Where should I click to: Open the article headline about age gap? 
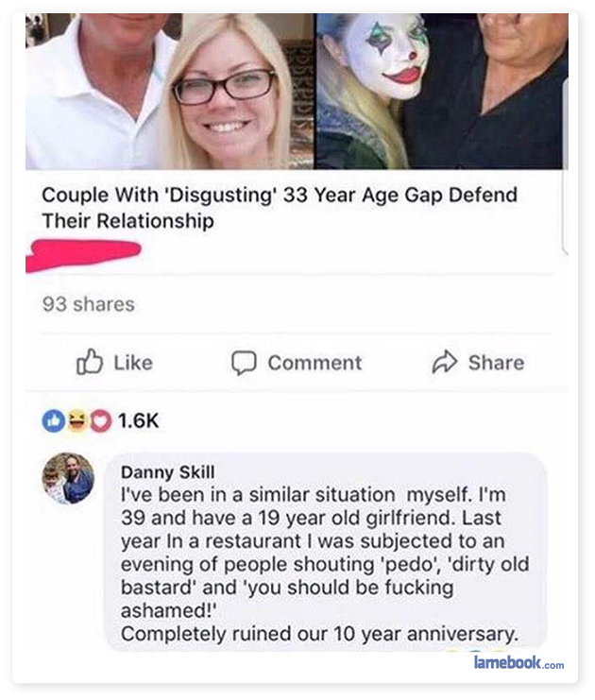pos(280,208)
